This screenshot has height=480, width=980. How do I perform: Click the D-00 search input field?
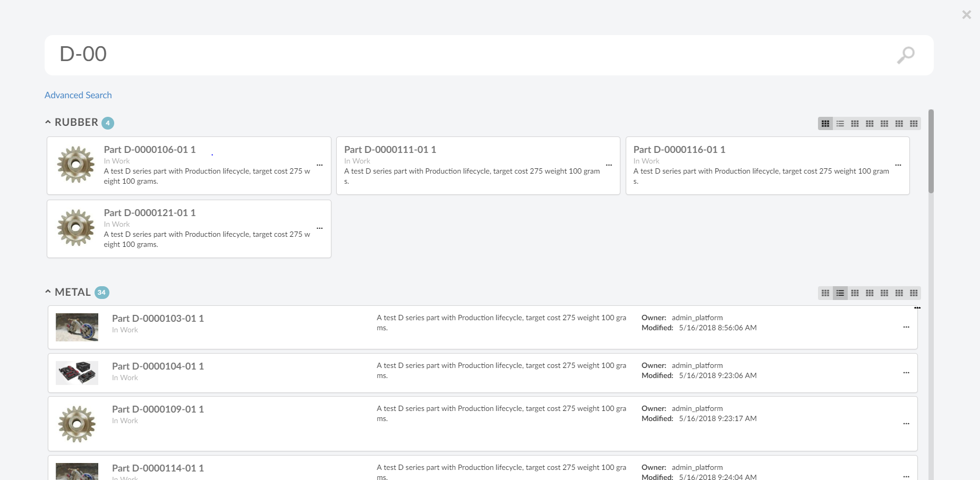point(467,55)
